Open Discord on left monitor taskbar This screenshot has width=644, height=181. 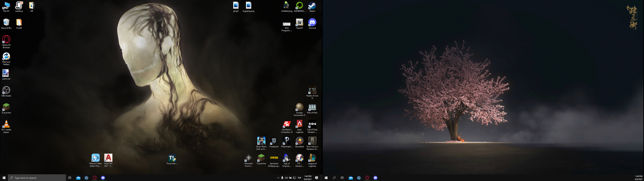[x=103, y=178]
